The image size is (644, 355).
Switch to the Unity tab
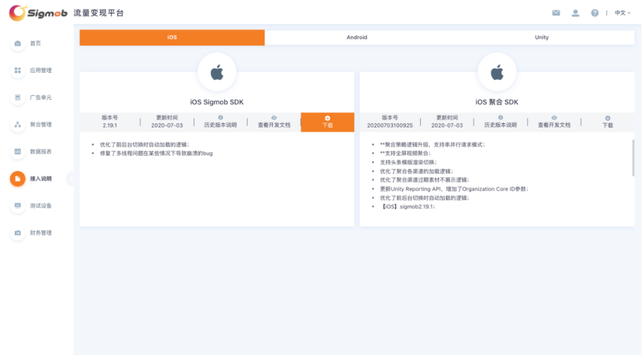click(x=541, y=38)
